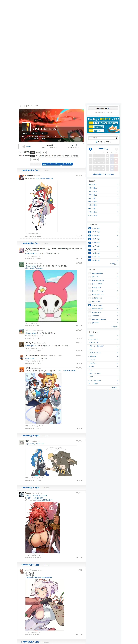138x644 pixels.
Task: Open the 2024年08月 archive list icon
Action: tap(90, 232)
